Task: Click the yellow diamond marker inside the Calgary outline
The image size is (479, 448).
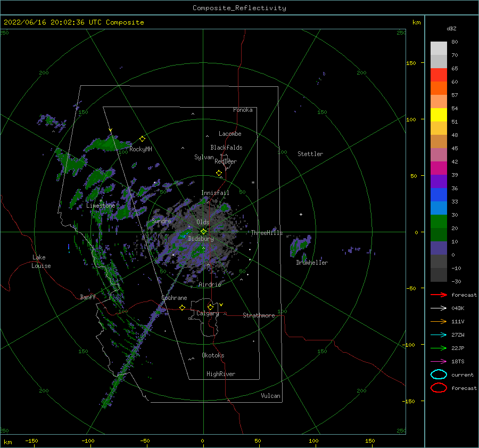Action: coord(210,307)
